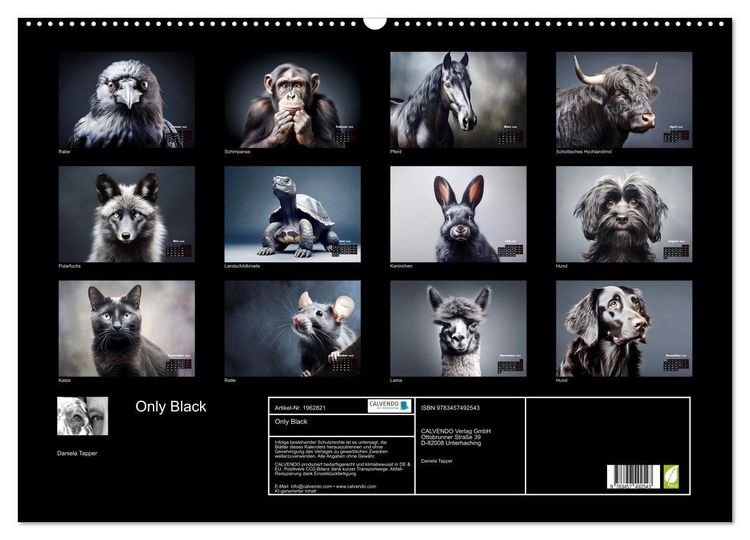Viewport: 750px width, 540px height.
Task: Select the black rabbit photo thumbnail
Action: [x=458, y=214]
